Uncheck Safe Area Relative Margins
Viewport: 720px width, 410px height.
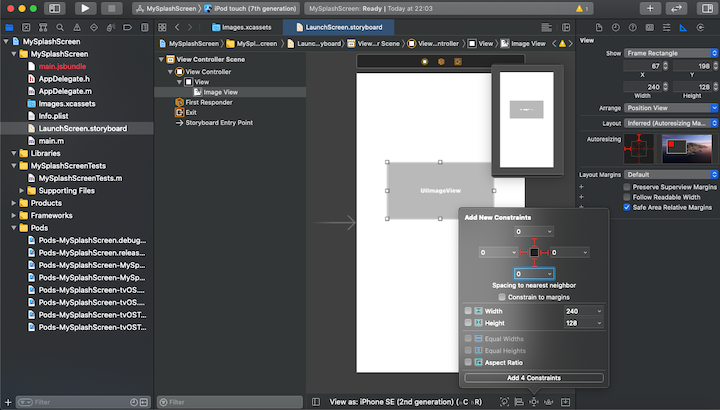(627, 207)
